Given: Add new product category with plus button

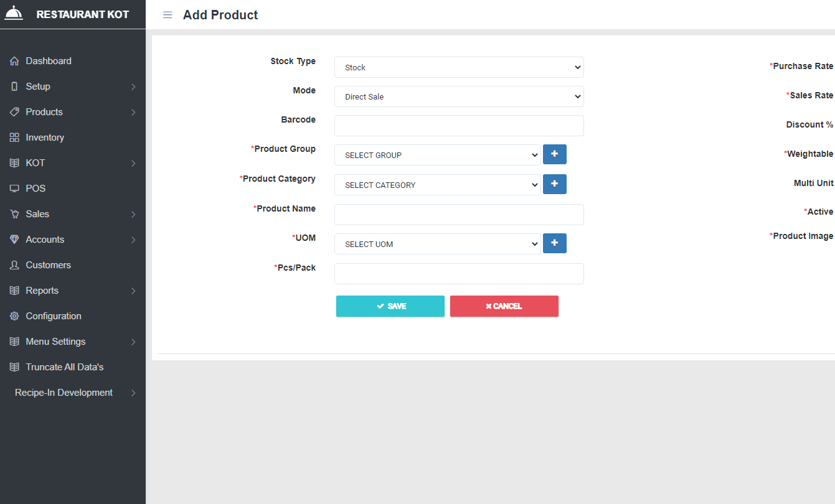Looking at the screenshot, I should click(554, 184).
